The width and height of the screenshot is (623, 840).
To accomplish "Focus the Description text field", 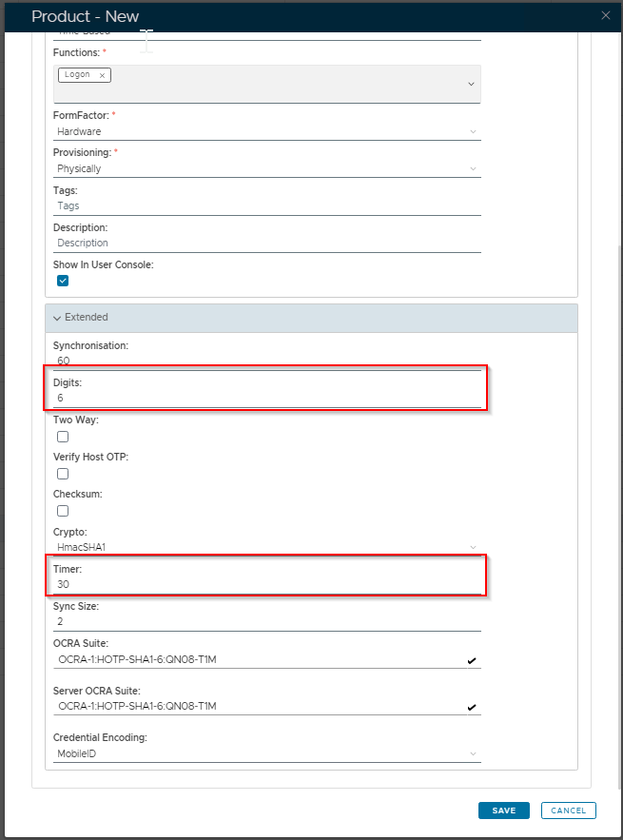I will point(266,243).
